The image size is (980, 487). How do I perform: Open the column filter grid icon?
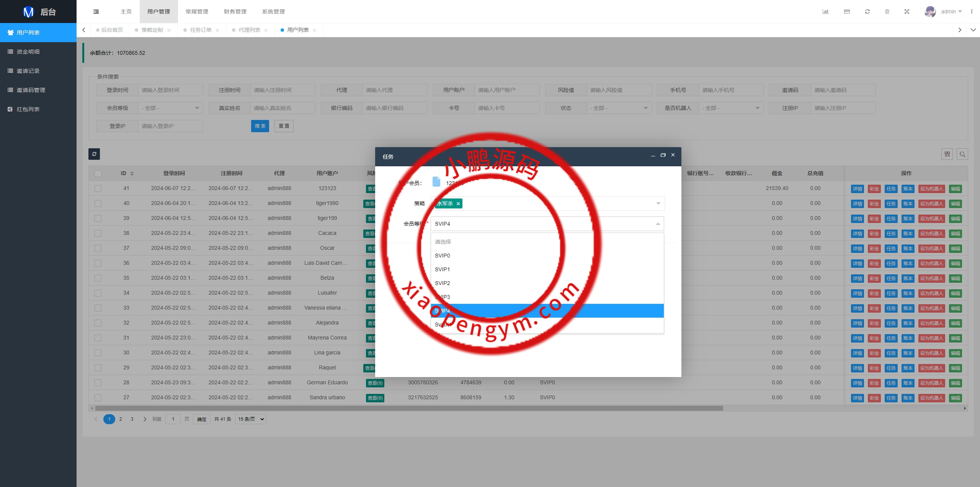point(947,154)
